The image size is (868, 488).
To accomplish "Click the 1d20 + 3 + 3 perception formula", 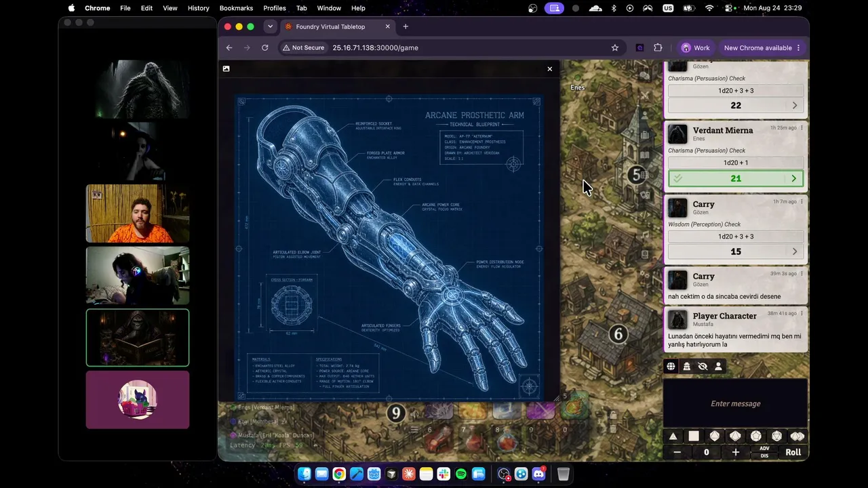I will click(x=736, y=237).
